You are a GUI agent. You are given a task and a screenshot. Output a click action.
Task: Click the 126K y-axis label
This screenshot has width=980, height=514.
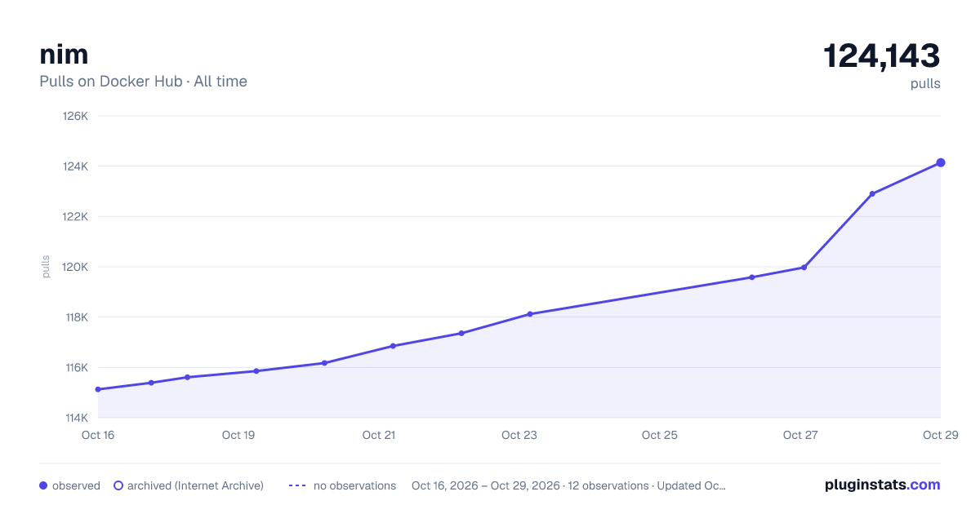coord(75,116)
